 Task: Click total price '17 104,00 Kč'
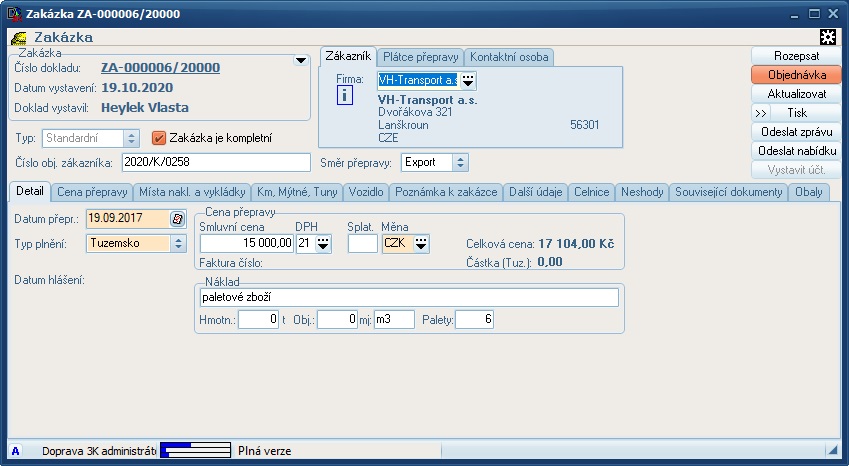pos(576,244)
